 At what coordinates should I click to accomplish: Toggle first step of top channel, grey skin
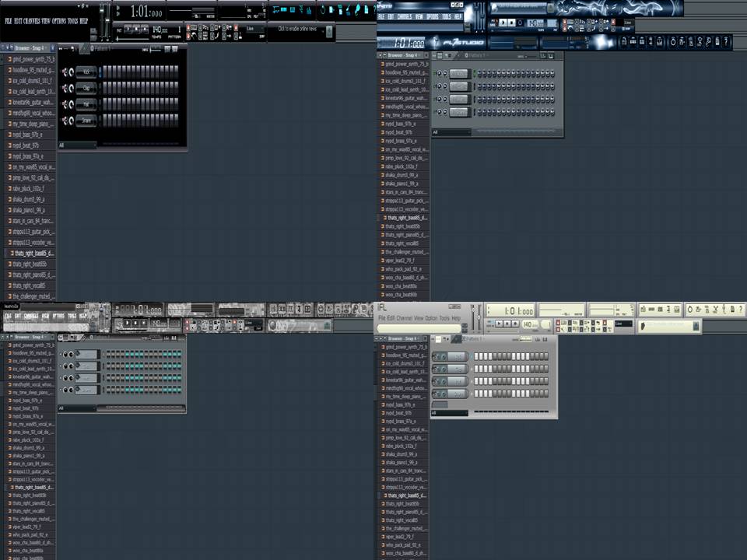tap(109, 355)
